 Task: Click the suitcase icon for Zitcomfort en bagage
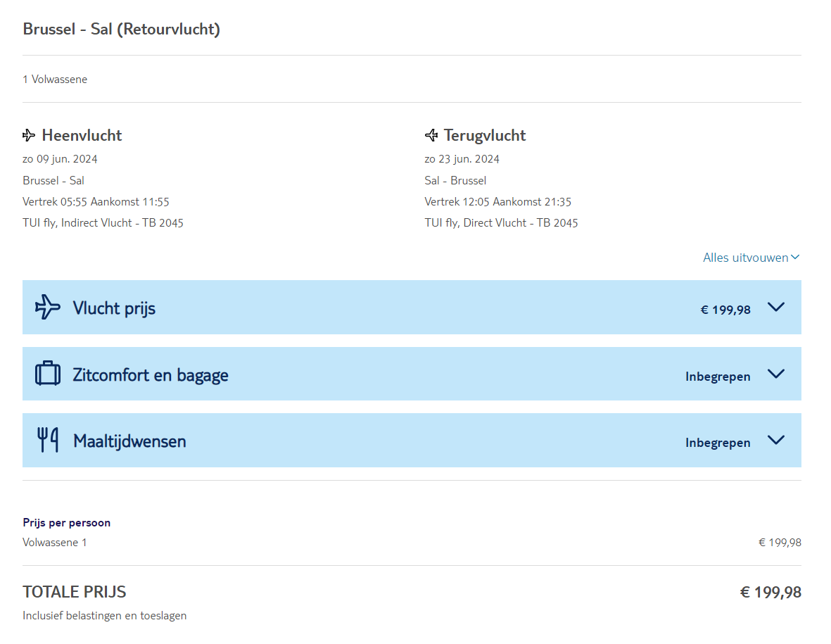(48, 374)
